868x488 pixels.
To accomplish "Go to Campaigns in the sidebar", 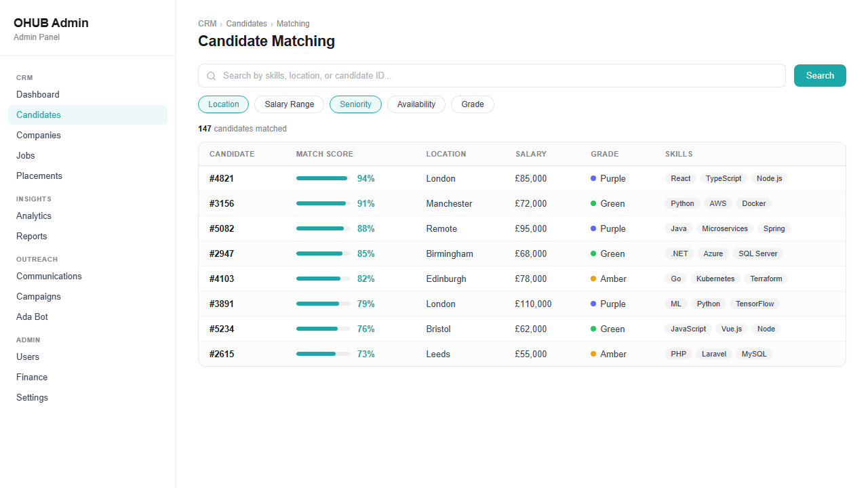I will pyautogui.click(x=87, y=297).
